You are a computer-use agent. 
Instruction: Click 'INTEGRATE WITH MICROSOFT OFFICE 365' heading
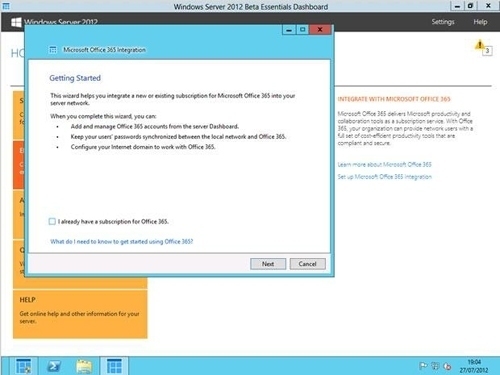[x=394, y=99]
